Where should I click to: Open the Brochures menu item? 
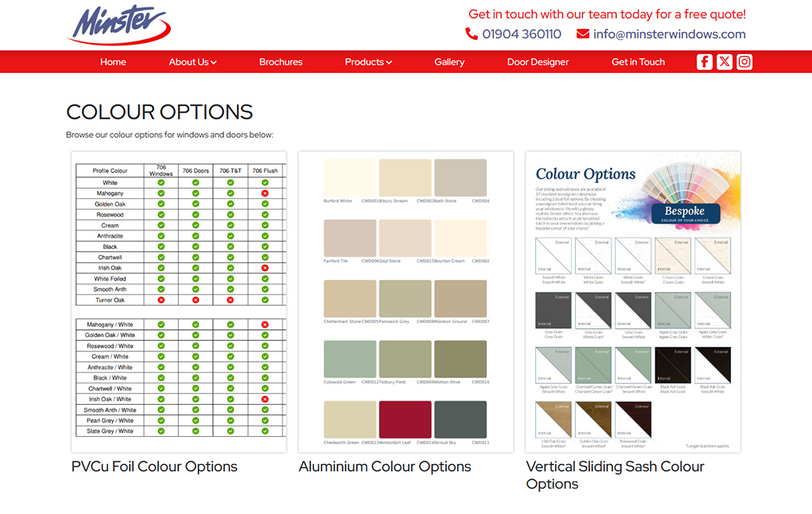(281, 62)
